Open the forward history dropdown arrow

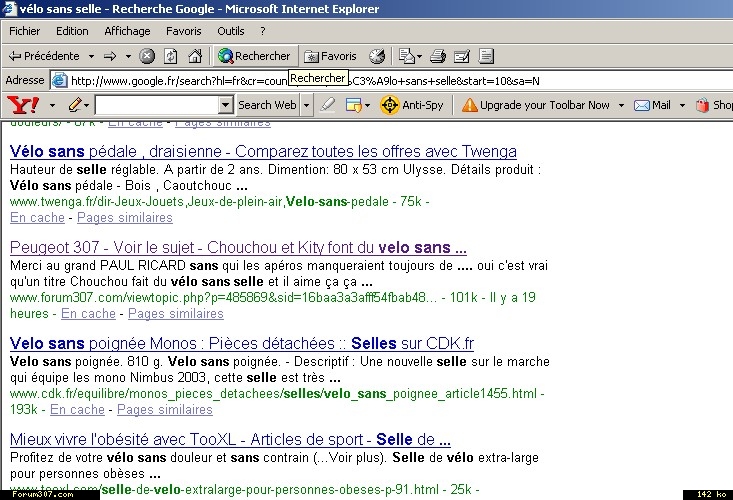pos(128,57)
